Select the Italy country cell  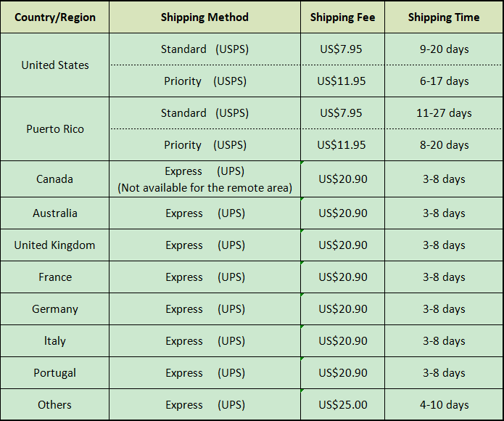(54, 341)
